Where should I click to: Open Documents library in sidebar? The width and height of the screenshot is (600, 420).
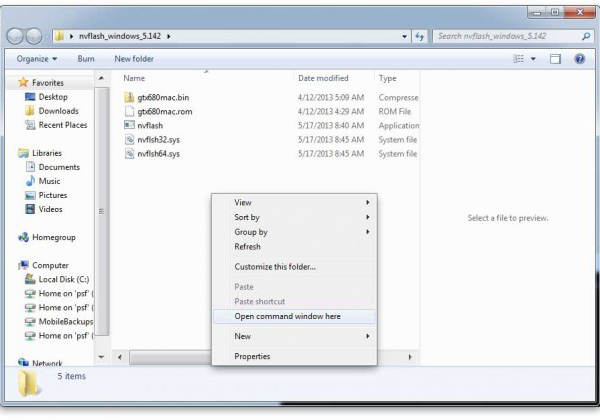[x=59, y=167]
